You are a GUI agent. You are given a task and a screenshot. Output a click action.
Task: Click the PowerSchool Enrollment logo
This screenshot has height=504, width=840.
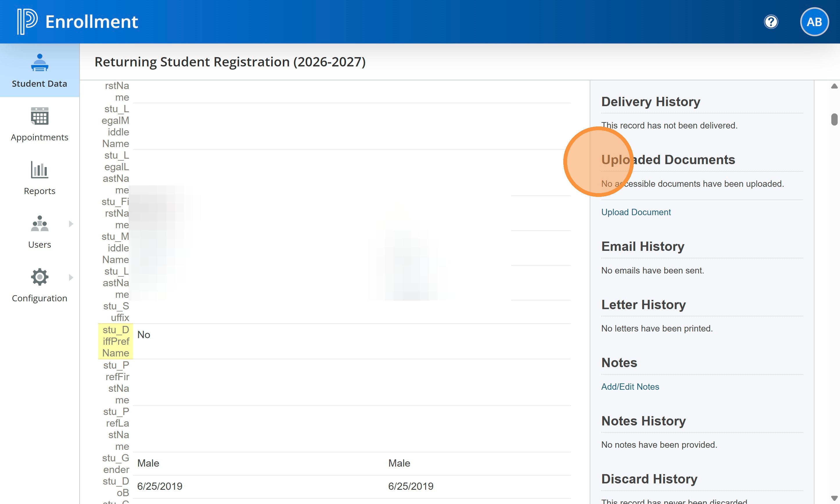click(27, 22)
